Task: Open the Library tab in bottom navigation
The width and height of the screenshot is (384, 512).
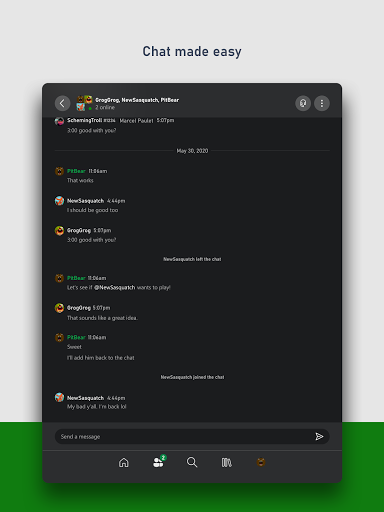Action: click(226, 462)
